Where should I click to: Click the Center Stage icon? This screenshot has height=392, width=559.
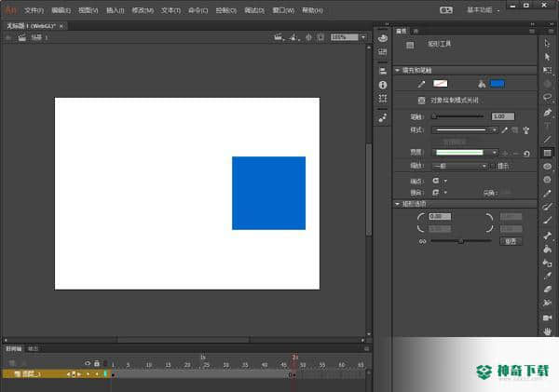point(308,37)
